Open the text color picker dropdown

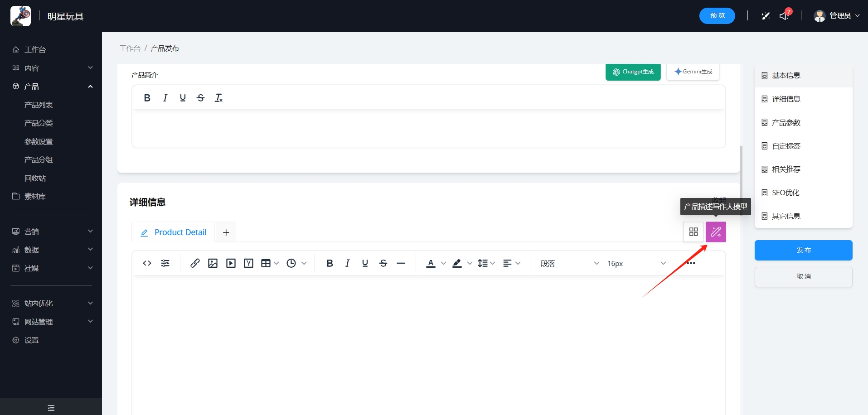(443, 263)
